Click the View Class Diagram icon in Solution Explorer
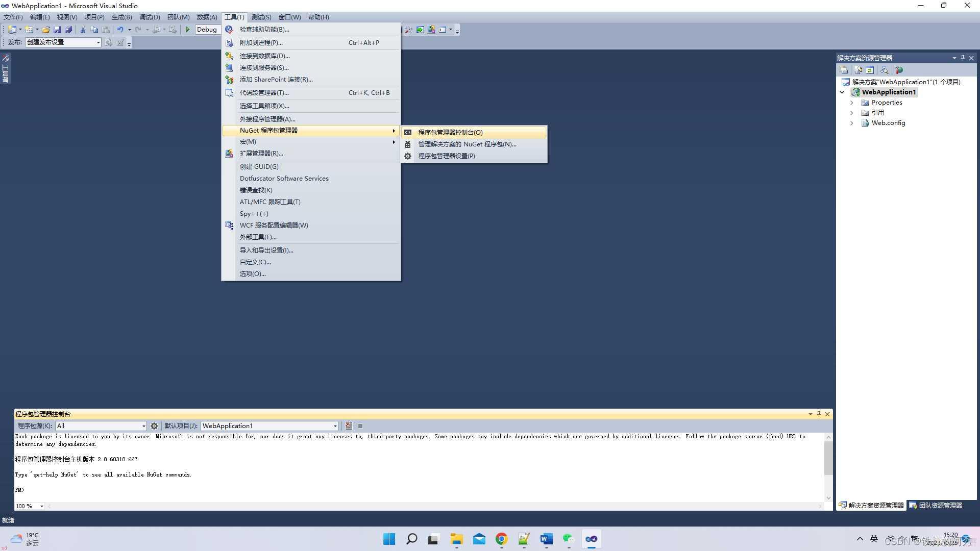The width and height of the screenshot is (980, 551). click(x=884, y=70)
